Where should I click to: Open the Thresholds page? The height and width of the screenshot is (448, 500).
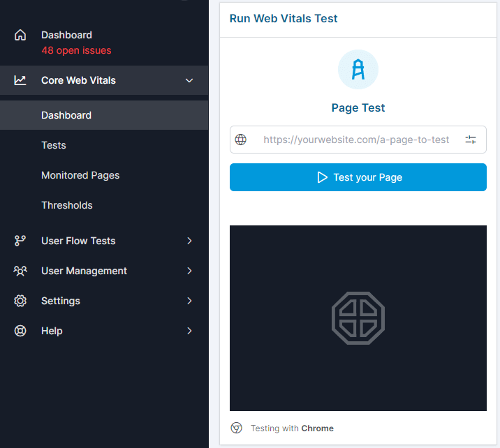pyautogui.click(x=67, y=205)
